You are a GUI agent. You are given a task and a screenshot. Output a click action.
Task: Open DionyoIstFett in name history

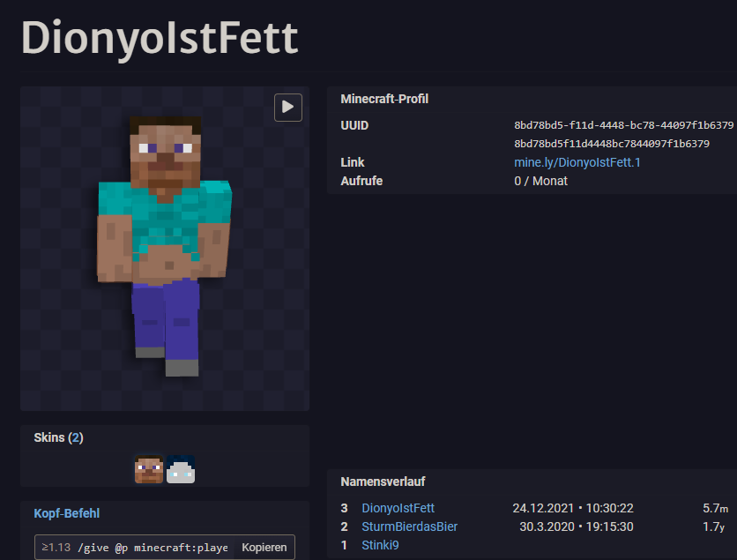tap(398, 508)
